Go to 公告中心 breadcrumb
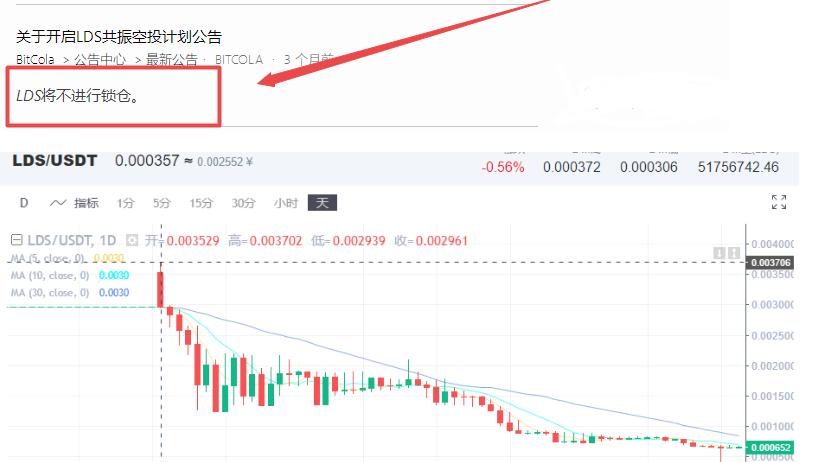 [100, 59]
